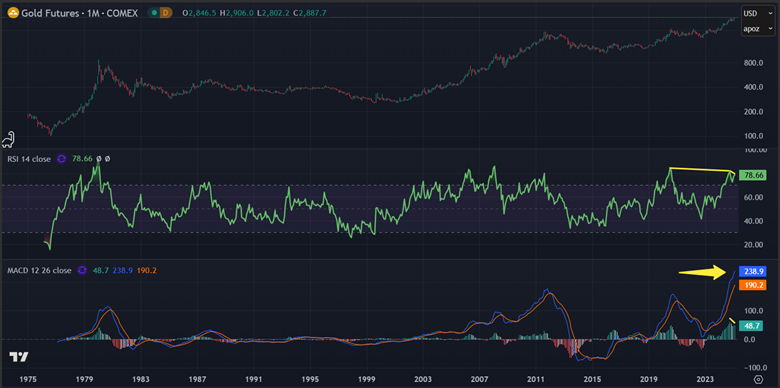Click the orange delayed-data D badge
Screen dimensions: 780x388
click(x=166, y=13)
